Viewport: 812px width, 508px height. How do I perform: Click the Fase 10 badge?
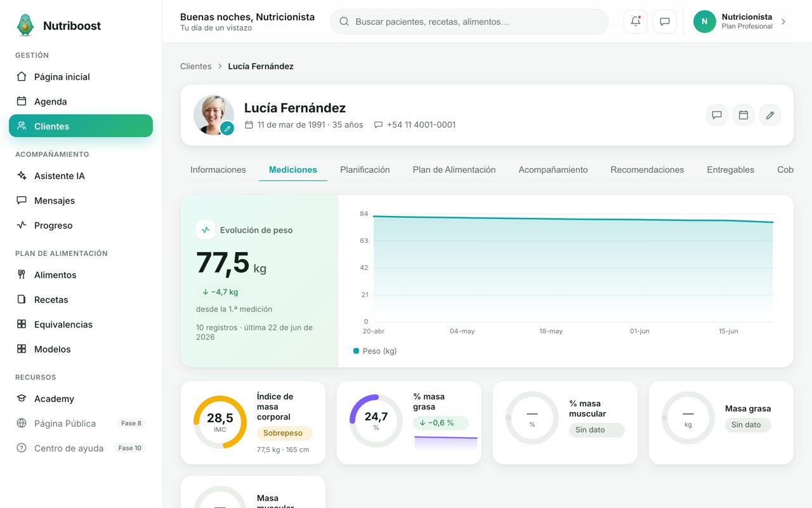coord(130,448)
